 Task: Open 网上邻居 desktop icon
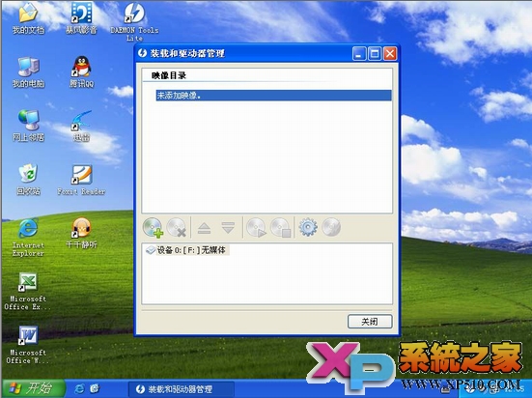coord(28,126)
